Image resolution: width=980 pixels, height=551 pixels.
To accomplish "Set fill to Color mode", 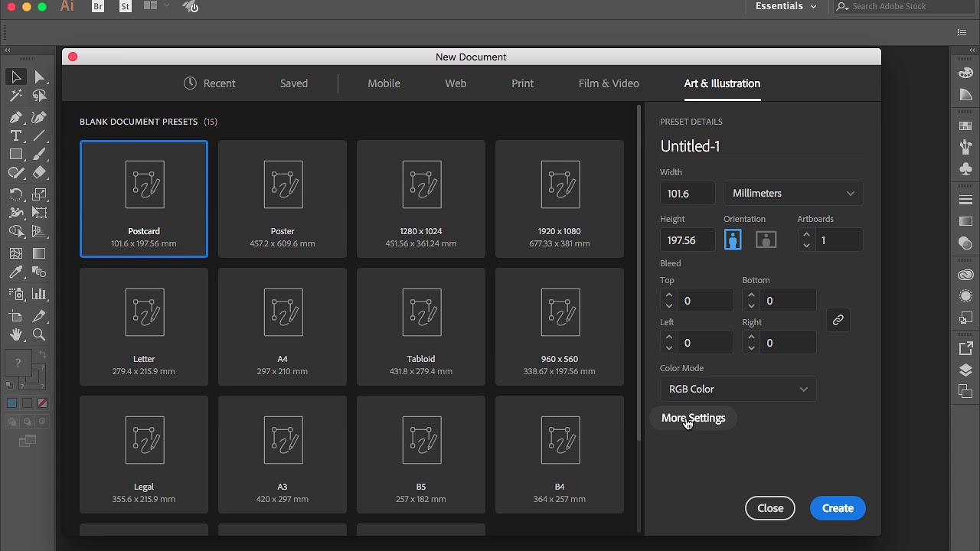I will click(12, 403).
